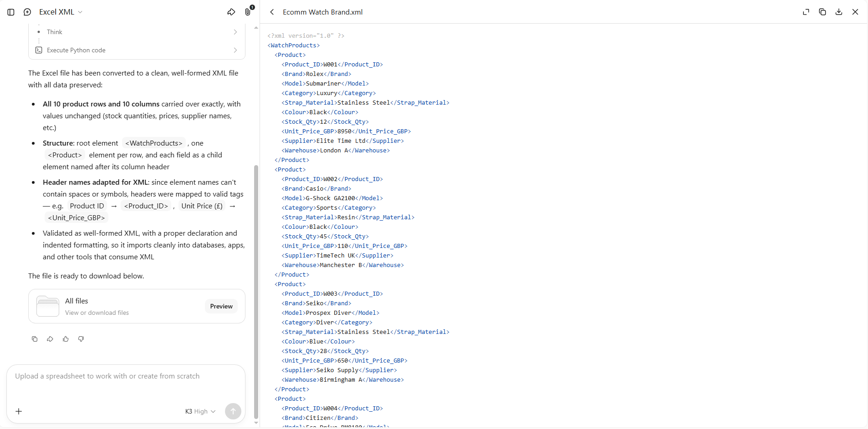The image size is (868, 429).
Task: Click the Product_ID W003 line
Action: pyautogui.click(x=332, y=294)
